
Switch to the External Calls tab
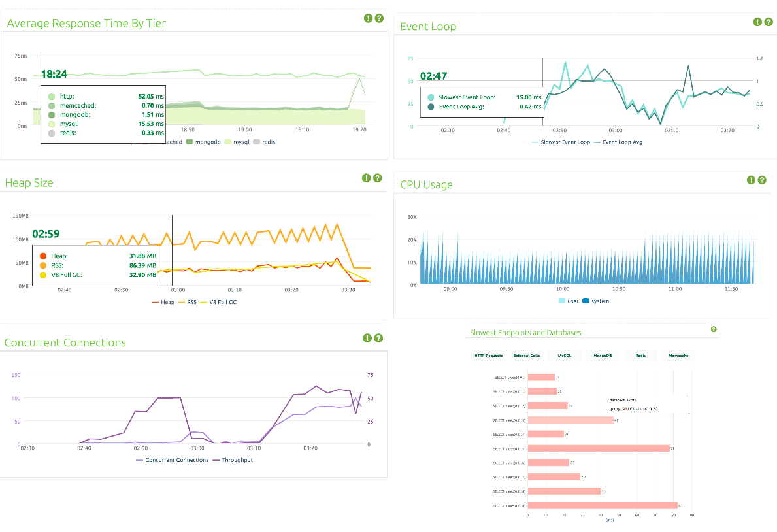pos(526,356)
